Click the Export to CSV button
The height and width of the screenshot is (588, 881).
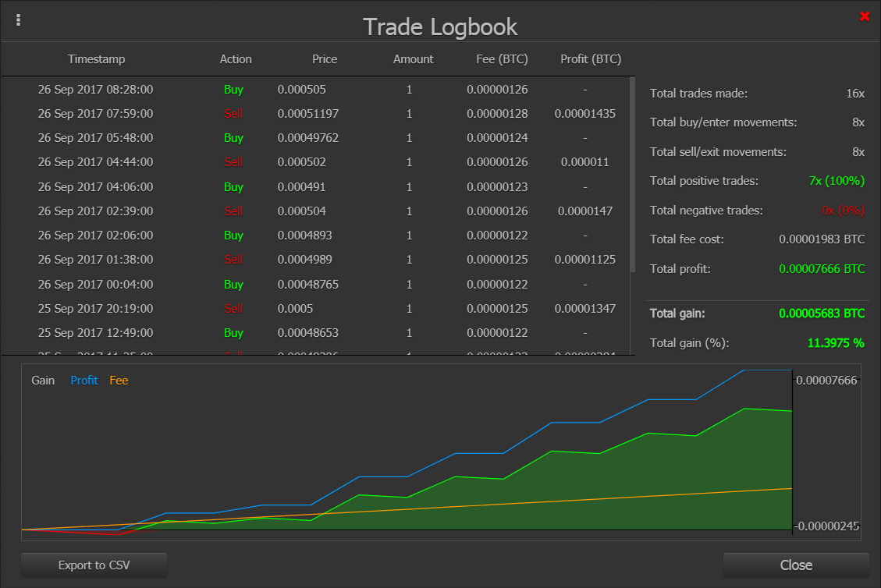point(94,565)
